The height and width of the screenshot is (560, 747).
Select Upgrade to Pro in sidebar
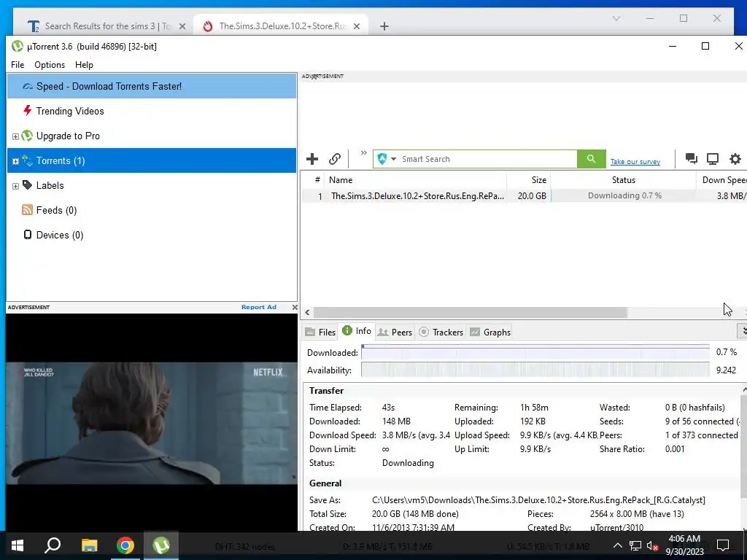(152, 136)
